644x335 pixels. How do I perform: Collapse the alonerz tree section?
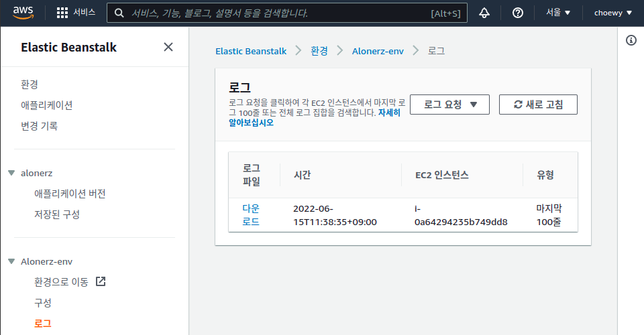[11, 173]
